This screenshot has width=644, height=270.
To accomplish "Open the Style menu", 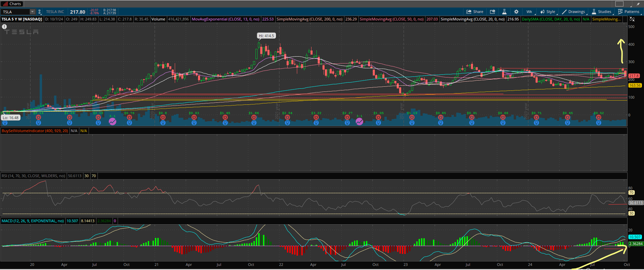I will tap(548, 12).
